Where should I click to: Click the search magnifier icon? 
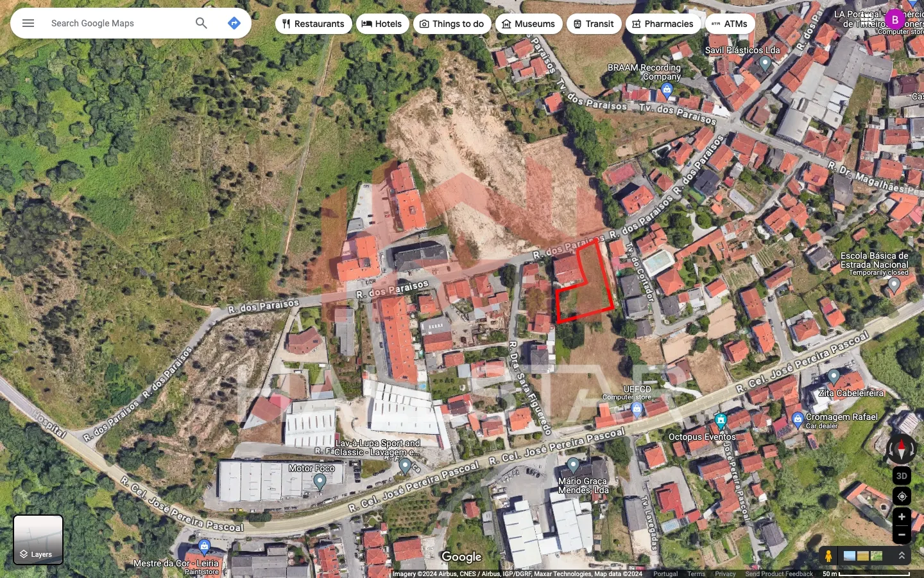(201, 23)
